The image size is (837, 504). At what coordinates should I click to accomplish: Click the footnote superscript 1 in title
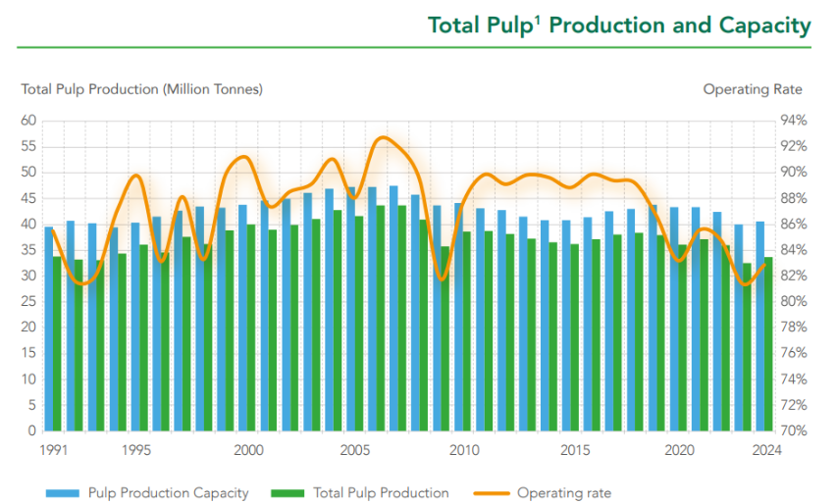click(538, 20)
